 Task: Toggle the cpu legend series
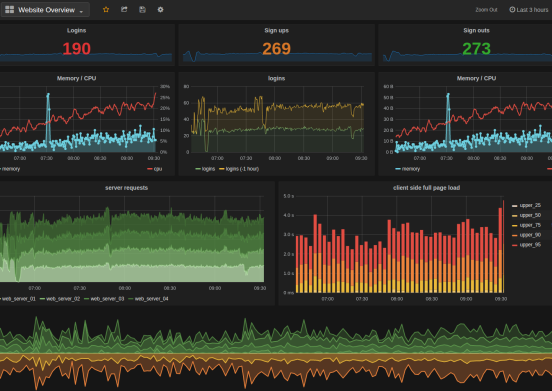[x=155, y=169]
